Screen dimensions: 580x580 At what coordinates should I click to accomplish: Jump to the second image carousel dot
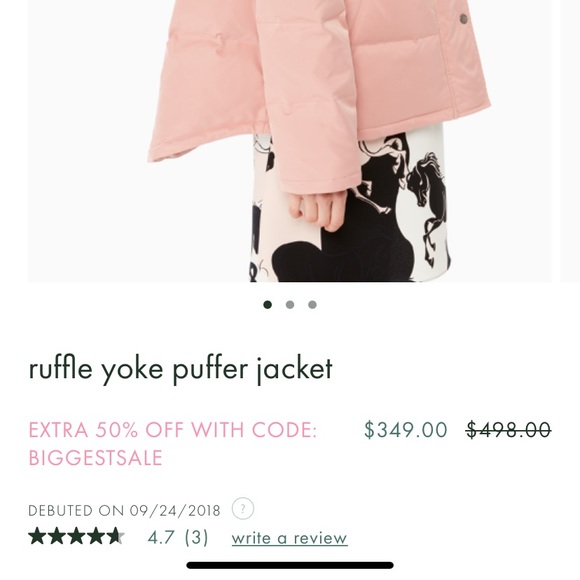[x=290, y=304]
